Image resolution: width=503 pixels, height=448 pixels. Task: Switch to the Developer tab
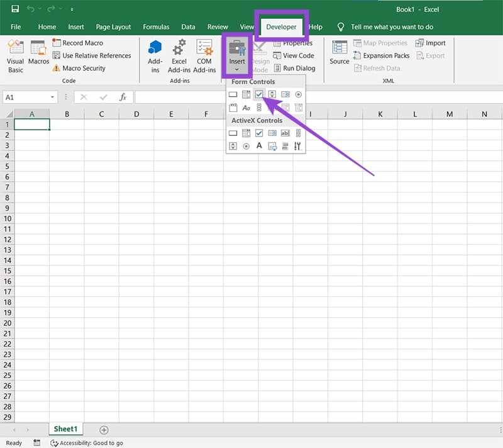pyautogui.click(x=280, y=27)
